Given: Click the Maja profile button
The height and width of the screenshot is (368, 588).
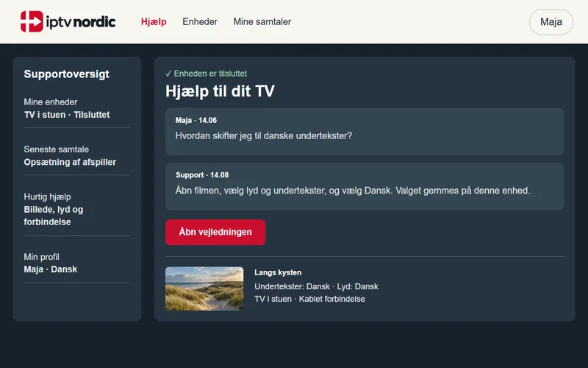Looking at the screenshot, I should [551, 22].
